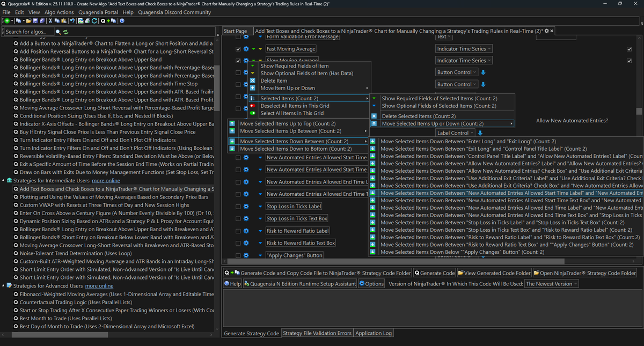Click the save all toolbar icon

(x=42, y=21)
